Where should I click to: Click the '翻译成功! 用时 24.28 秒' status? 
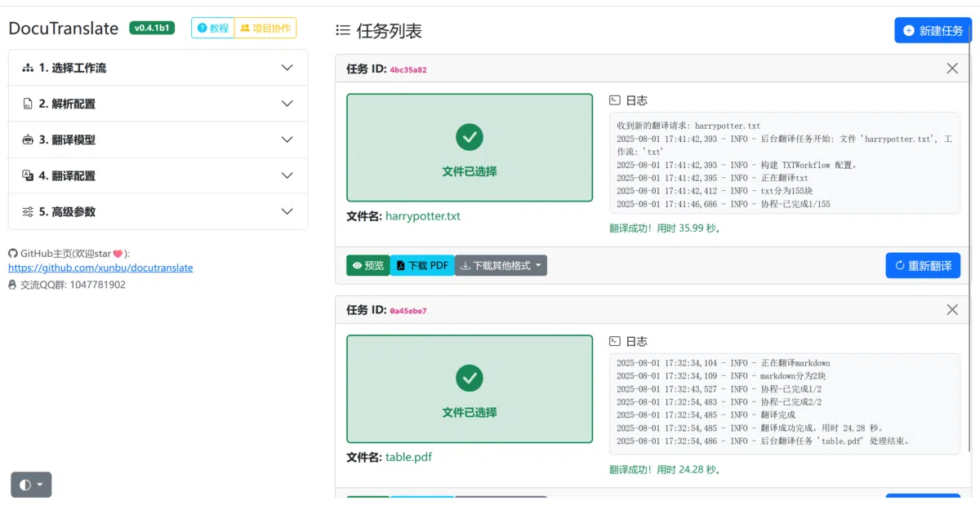665,470
